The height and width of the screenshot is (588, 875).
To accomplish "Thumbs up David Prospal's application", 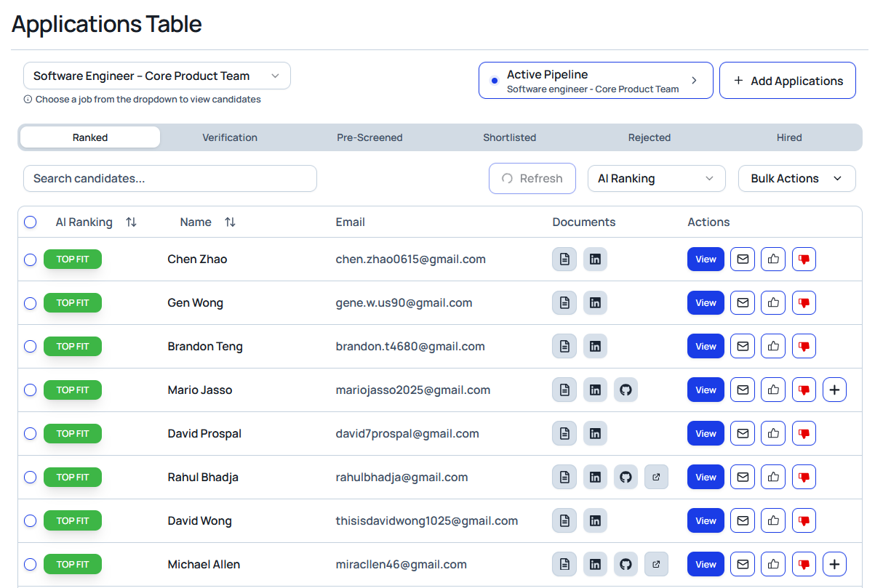I will [773, 434].
